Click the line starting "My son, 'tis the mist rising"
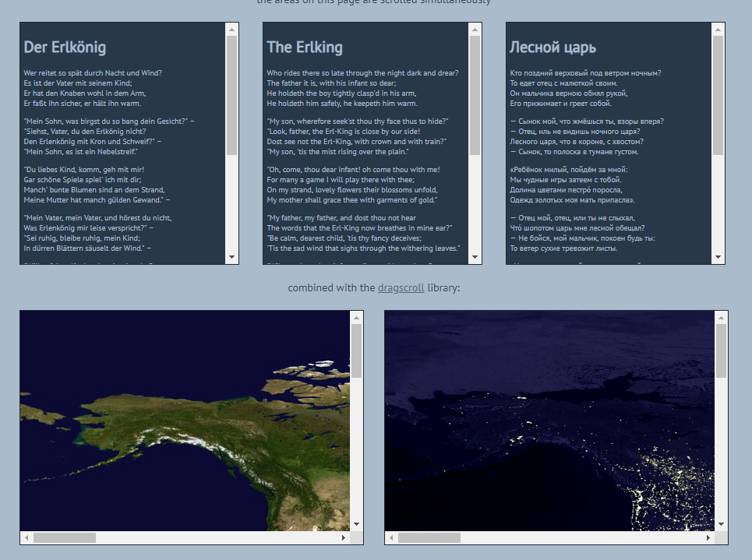 point(337,152)
